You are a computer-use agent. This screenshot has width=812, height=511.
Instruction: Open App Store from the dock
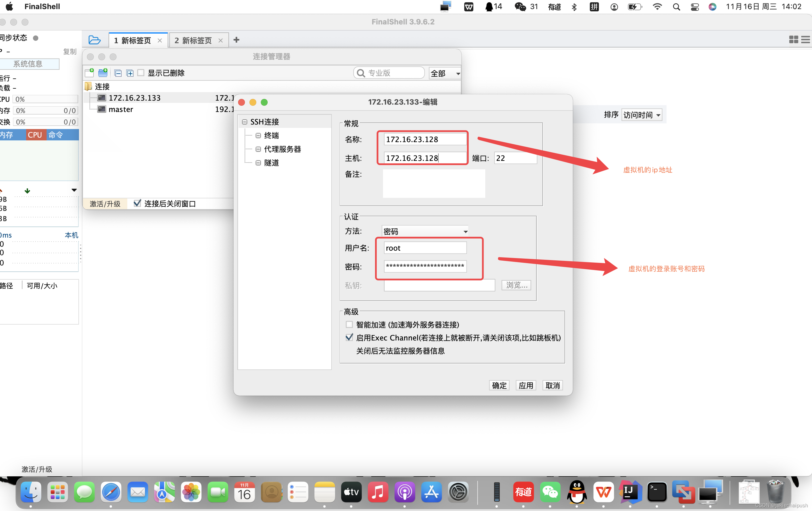pyautogui.click(x=431, y=492)
